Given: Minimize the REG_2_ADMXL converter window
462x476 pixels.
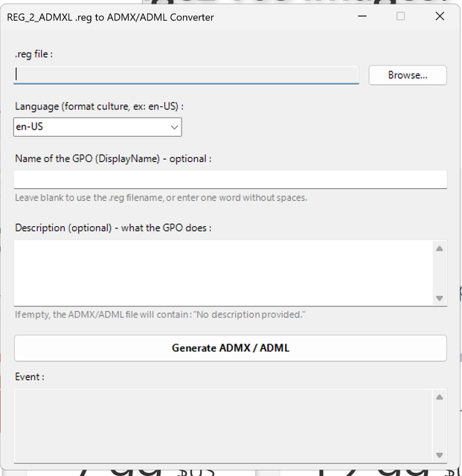Looking at the screenshot, I should (362, 16).
